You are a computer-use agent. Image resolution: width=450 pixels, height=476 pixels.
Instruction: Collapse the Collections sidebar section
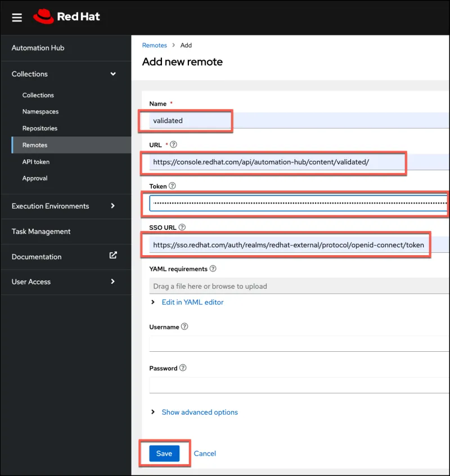113,74
